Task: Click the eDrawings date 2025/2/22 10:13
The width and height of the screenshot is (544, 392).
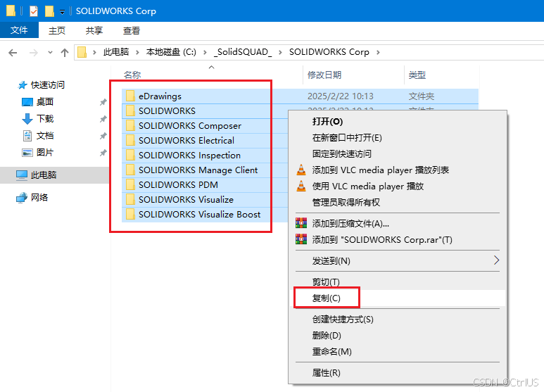Action: 341,96
